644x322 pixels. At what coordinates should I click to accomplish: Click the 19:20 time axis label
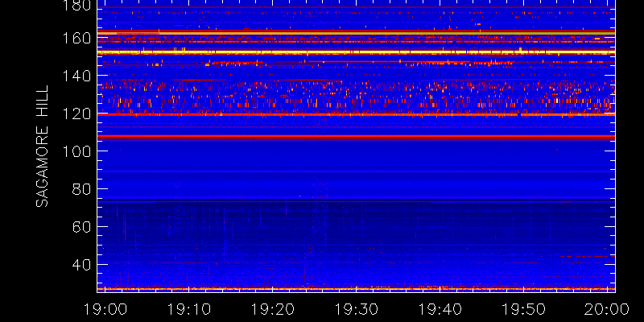(x=272, y=309)
